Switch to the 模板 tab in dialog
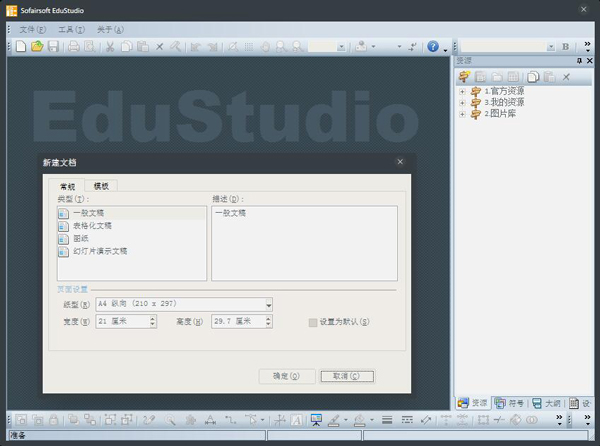This screenshot has width=600, height=446. [101, 186]
